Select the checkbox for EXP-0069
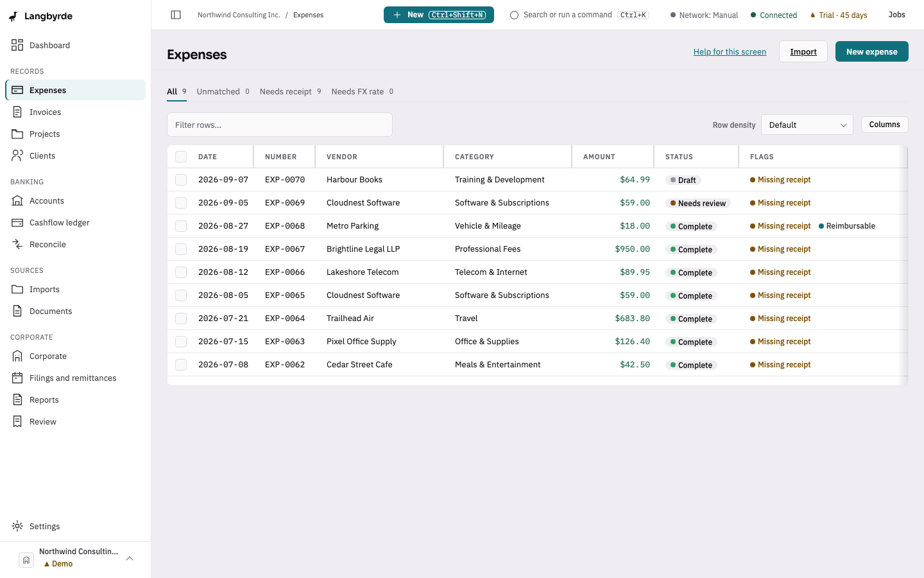The height and width of the screenshot is (578, 924). pos(181,203)
